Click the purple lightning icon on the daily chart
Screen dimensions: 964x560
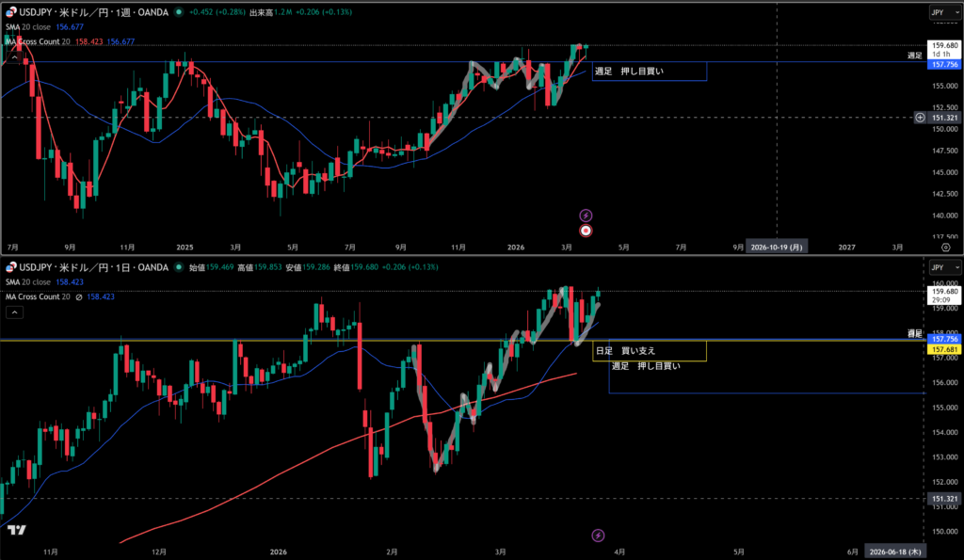(598, 535)
